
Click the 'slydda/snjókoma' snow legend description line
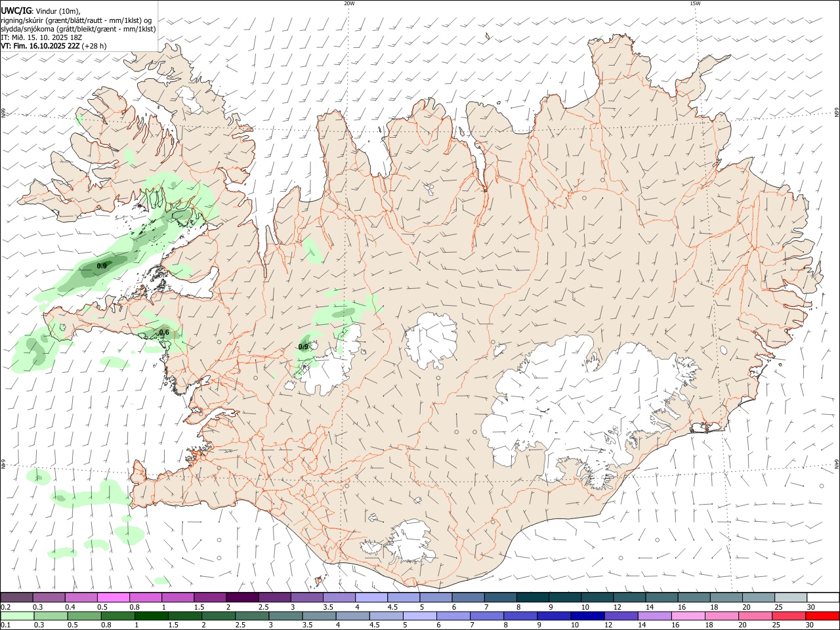pos(78,29)
